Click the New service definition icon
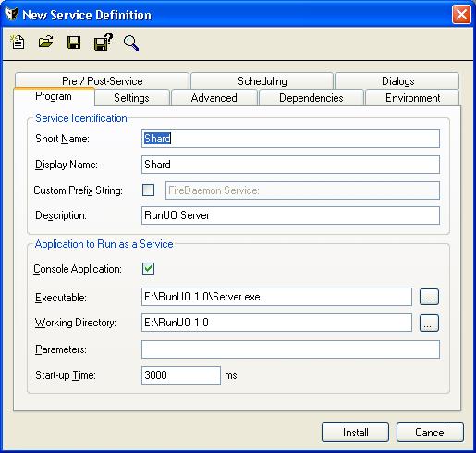476x453 pixels. click(18, 43)
